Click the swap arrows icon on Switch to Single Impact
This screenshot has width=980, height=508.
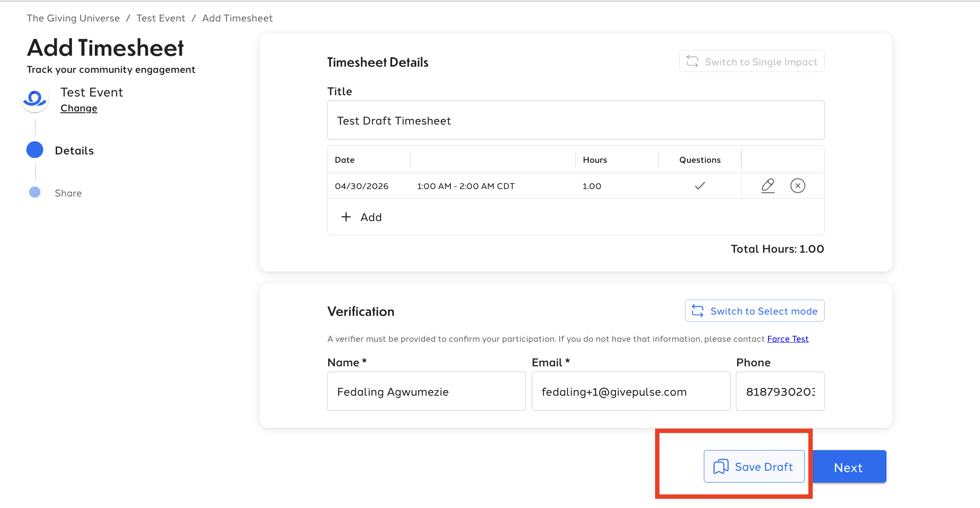coord(692,61)
